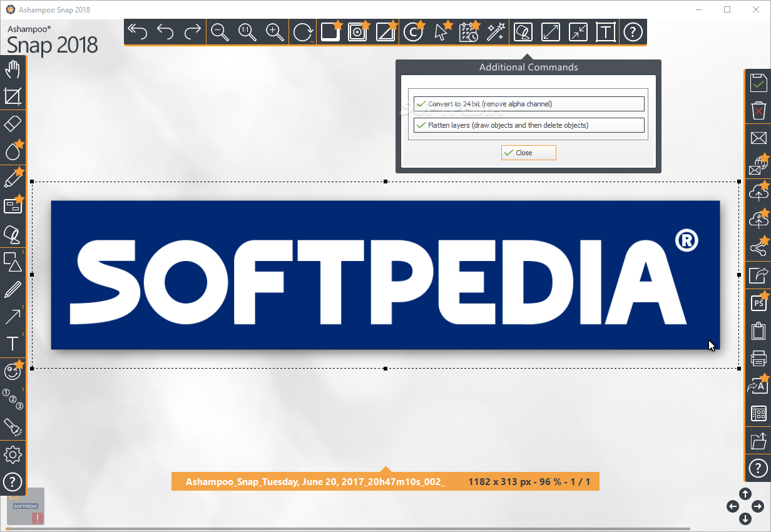The height and width of the screenshot is (532, 771).
Task: Open help at bottom of left toolbar
Action: tap(13, 482)
